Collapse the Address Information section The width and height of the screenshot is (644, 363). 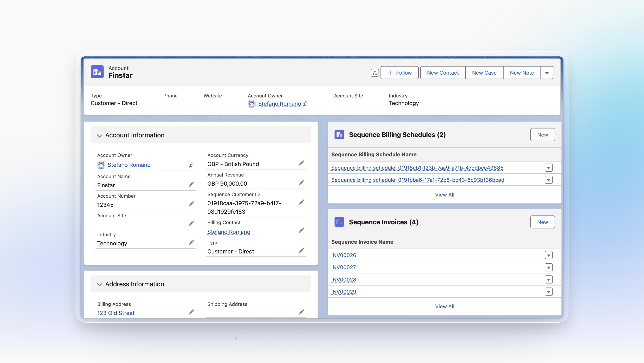tap(100, 284)
